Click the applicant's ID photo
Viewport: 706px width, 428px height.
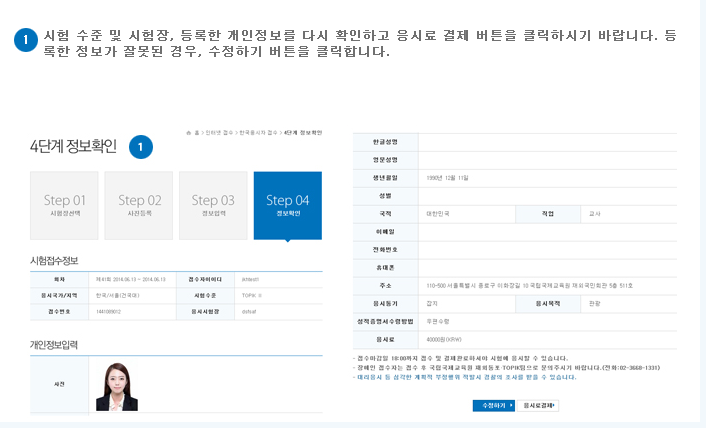click(117, 386)
